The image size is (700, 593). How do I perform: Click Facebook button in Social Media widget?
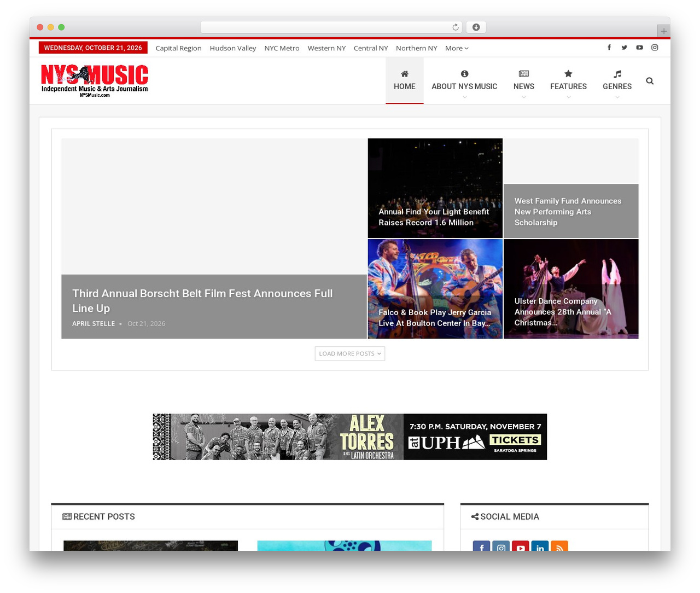point(482,546)
